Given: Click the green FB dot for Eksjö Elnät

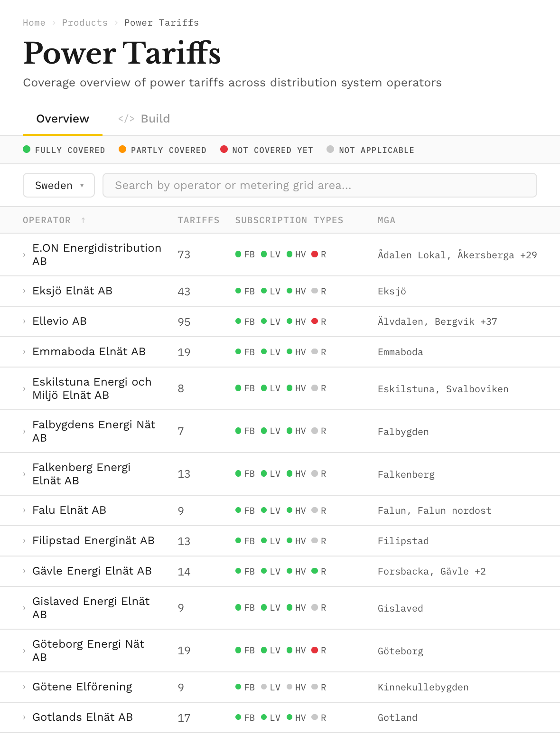Looking at the screenshot, I should click(238, 291).
